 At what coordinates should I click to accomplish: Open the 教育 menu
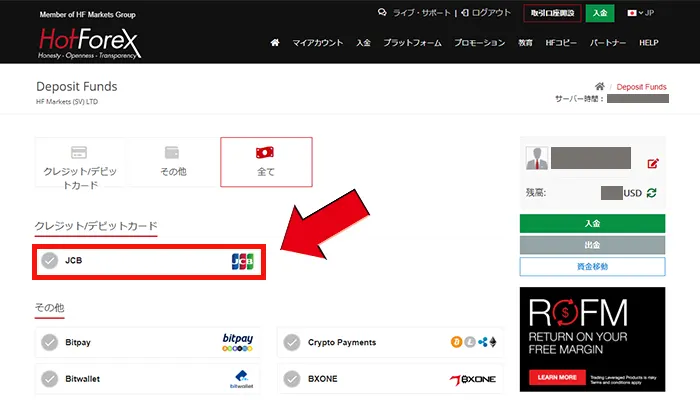pos(525,43)
